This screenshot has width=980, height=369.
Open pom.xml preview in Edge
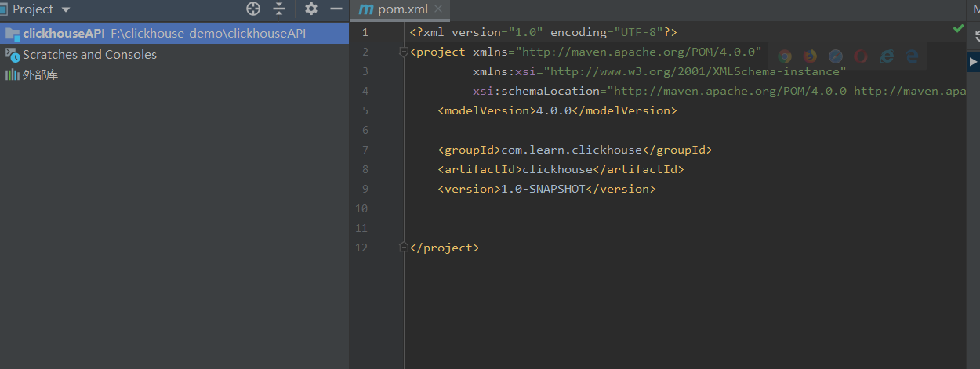912,56
